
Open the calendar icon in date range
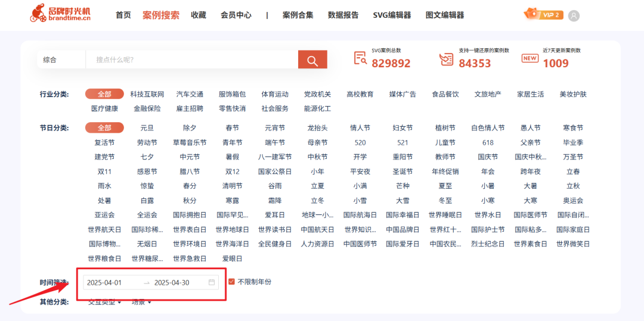click(212, 282)
